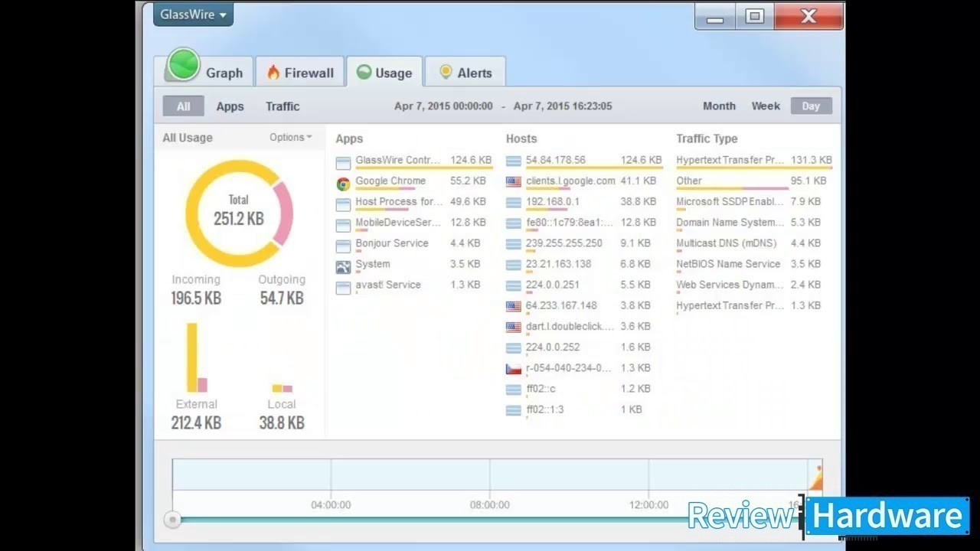The height and width of the screenshot is (551, 980).
Task: Click the External traffic bar chart
Action: pos(197,357)
